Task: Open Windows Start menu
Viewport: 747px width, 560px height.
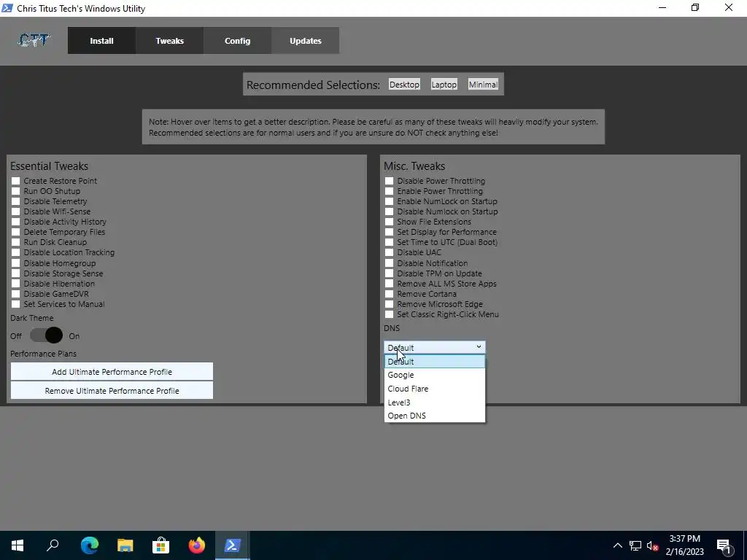Action: pos(18,545)
